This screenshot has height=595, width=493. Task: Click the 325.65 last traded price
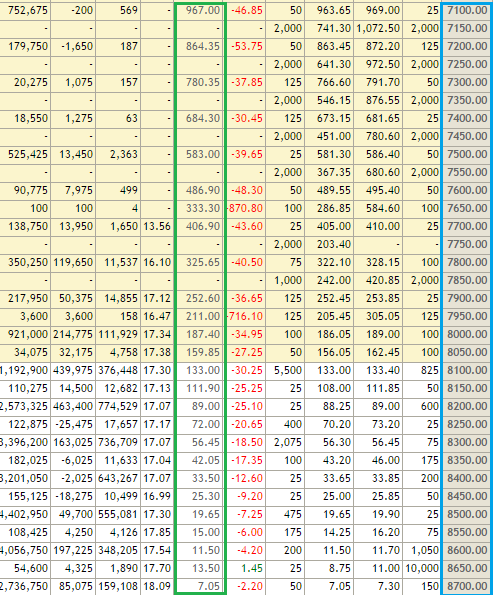click(200, 263)
